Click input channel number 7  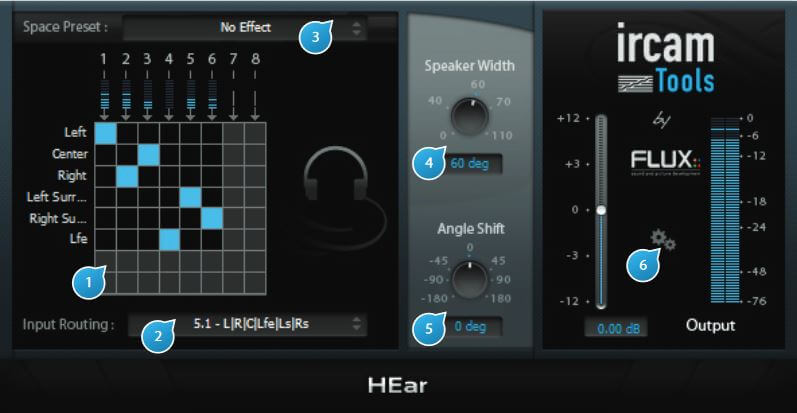click(233, 59)
